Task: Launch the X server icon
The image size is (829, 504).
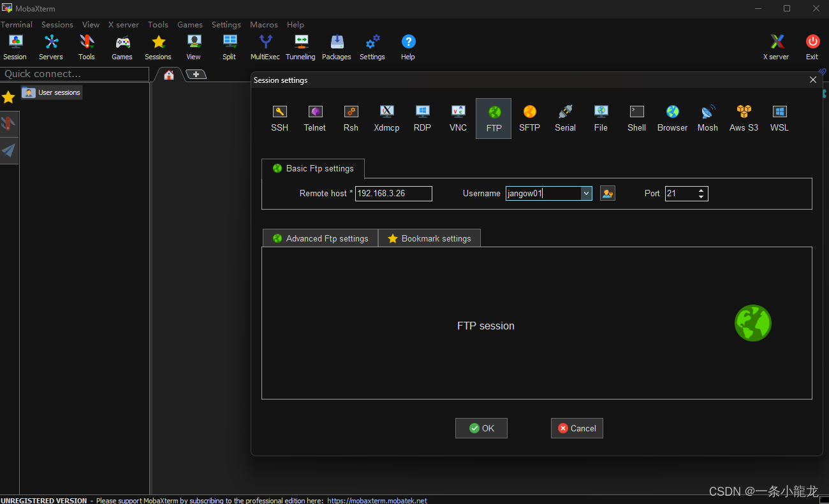Action: [776, 47]
